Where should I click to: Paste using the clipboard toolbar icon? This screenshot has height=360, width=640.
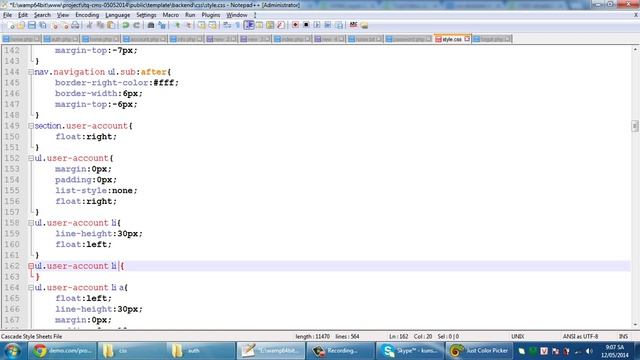(x=111, y=25)
